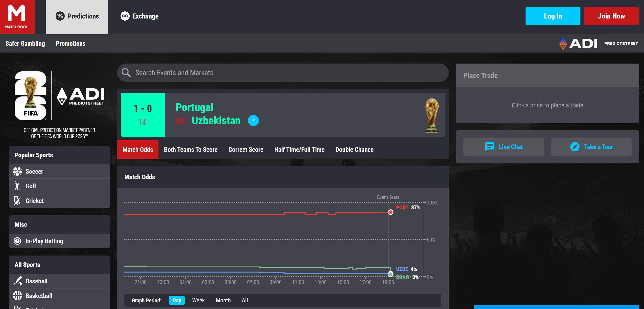Click the Golf player icon
Viewport: 644px width, 309px height.
coord(17,186)
